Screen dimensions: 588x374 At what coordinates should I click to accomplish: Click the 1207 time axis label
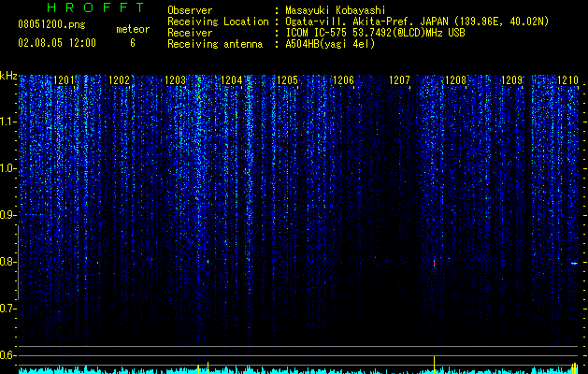click(399, 79)
